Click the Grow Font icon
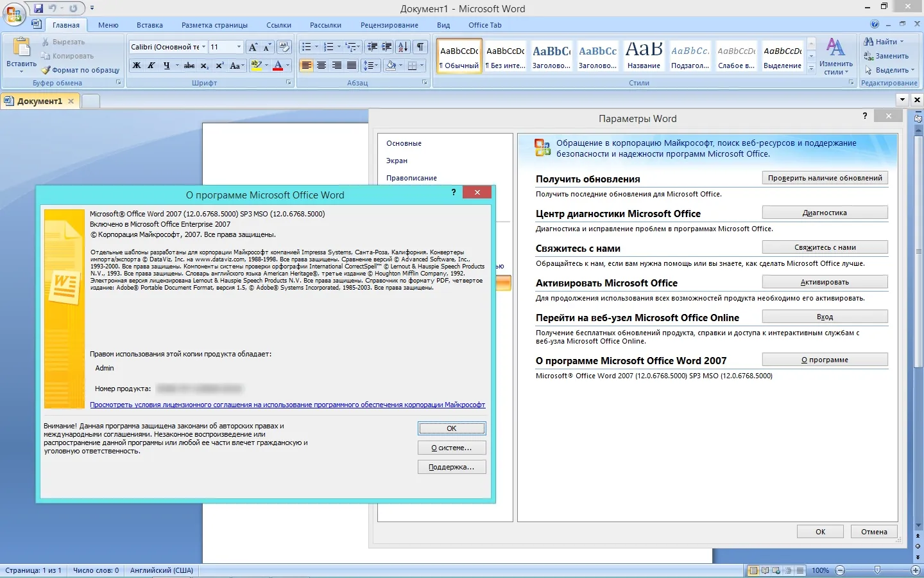The image size is (924, 578). (x=253, y=47)
